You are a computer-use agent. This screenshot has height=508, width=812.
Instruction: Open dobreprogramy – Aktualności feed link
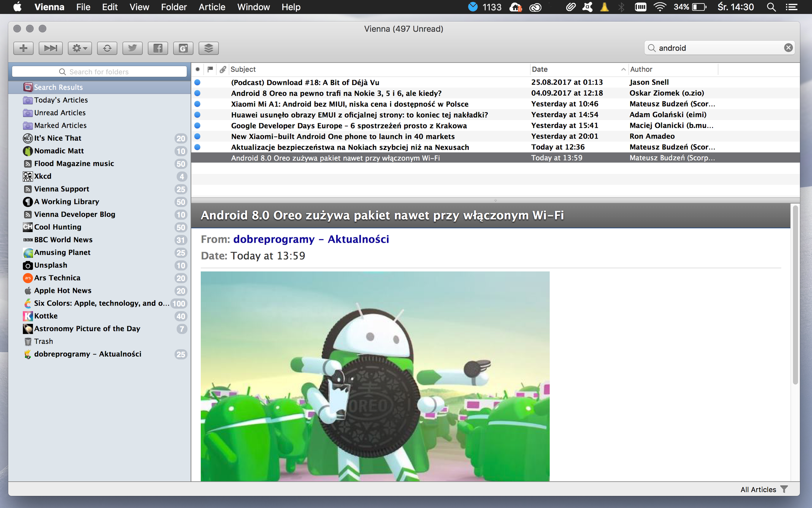point(311,239)
